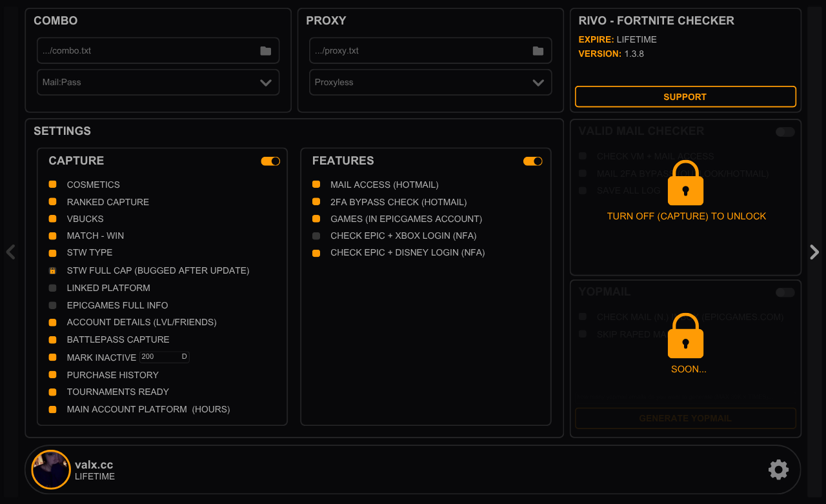Click the FEATURES panel title
The width and height of the screenshot is (826, 504).
pos(343,161)
